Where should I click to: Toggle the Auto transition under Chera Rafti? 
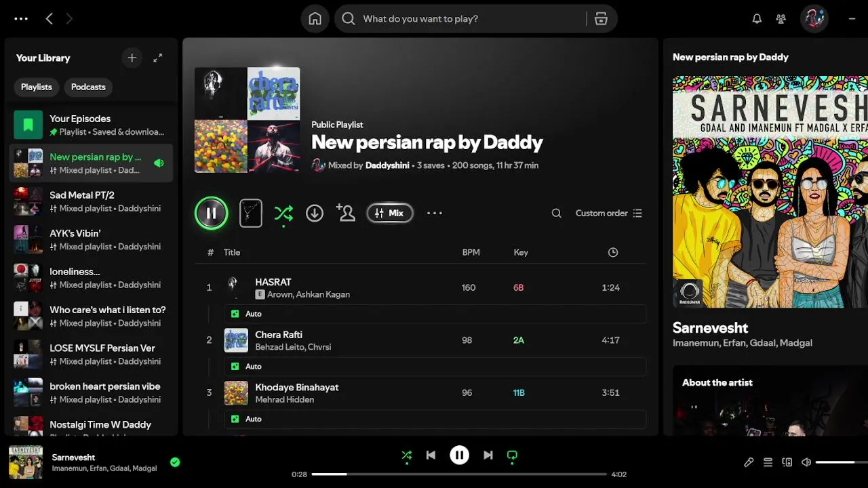point(435,366)
